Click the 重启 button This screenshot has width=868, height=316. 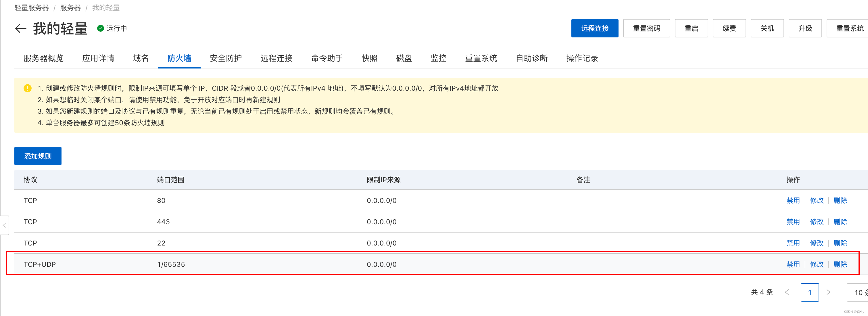pos(691,28)
